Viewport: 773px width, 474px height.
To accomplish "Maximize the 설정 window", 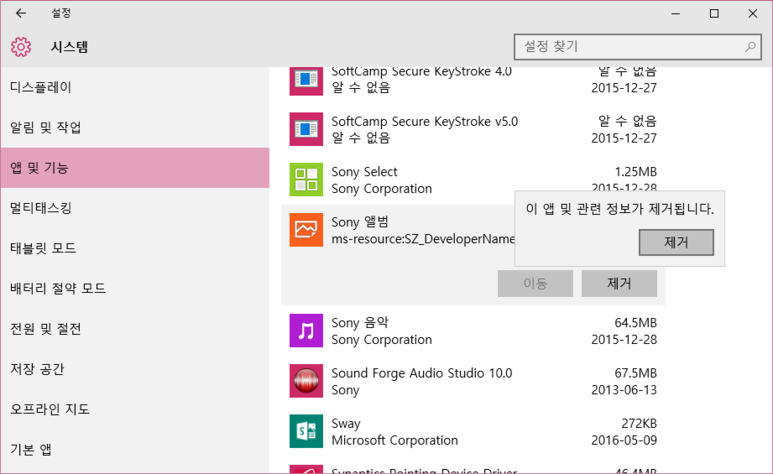I will (x=714, y=14).
